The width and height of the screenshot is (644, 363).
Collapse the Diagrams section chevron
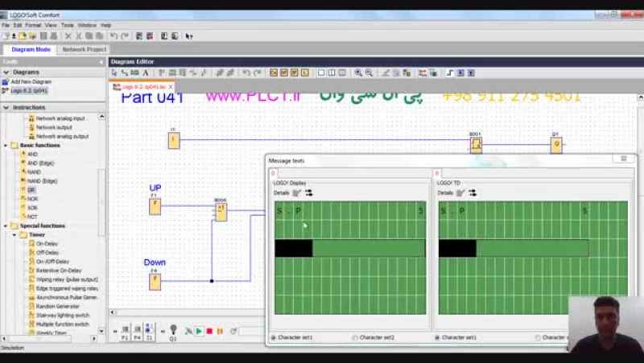click(x=6, y=72)
